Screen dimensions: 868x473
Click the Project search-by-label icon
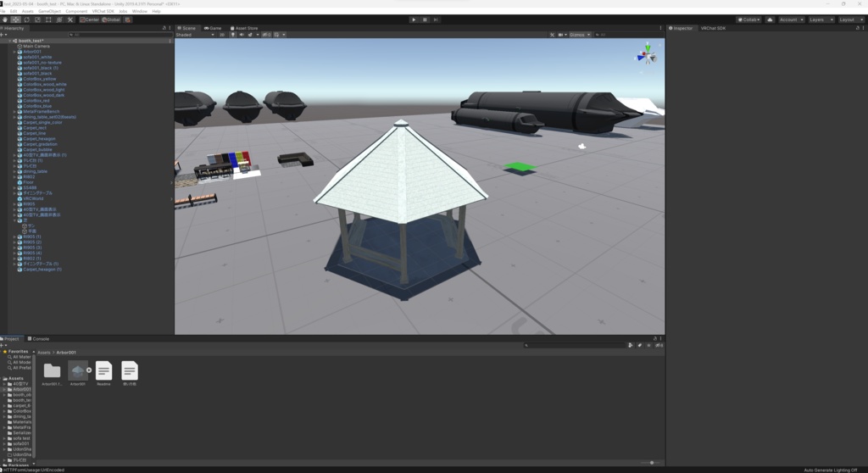(639, 345)
